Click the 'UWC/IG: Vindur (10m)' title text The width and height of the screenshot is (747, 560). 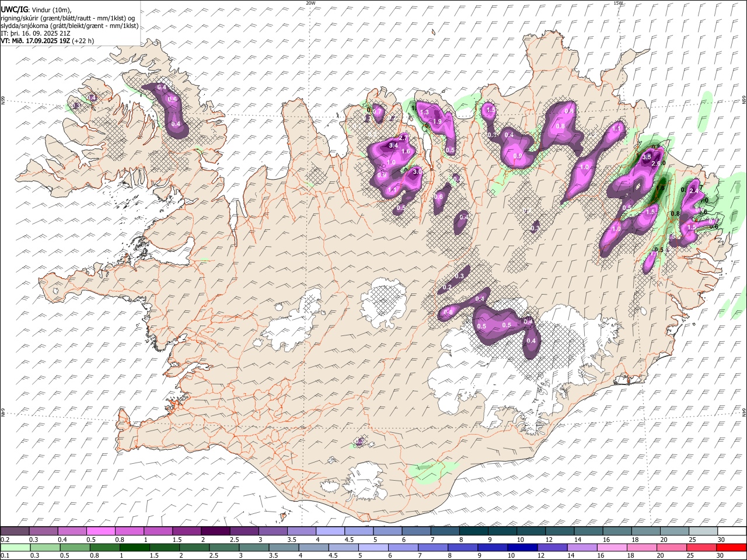[36, 10]
